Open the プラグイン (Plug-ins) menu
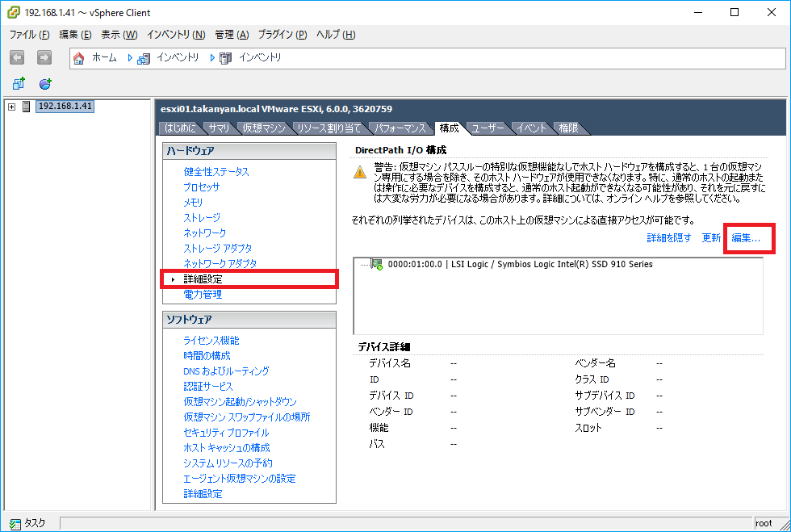The image size is (791, 532). [x=282, y=35]
